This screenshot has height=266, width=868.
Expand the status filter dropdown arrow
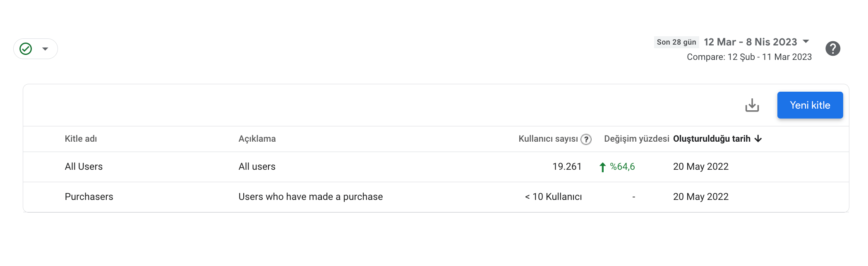point(45,49)
